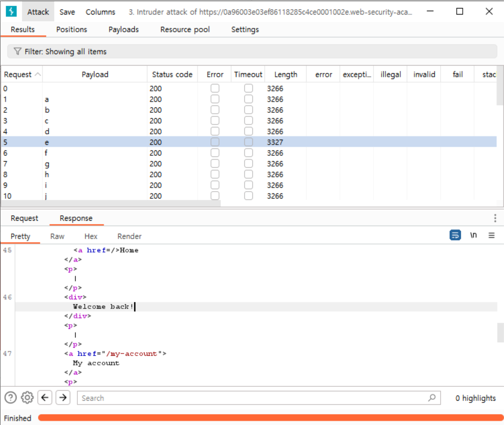This screenshot has width=504, height=425.
Task: Open the Filter: Showing all items bar
Action: 252,52
